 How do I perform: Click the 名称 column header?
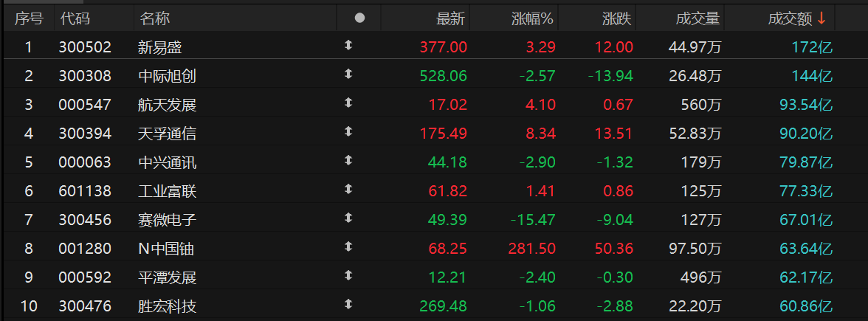[x=154, y=18]
